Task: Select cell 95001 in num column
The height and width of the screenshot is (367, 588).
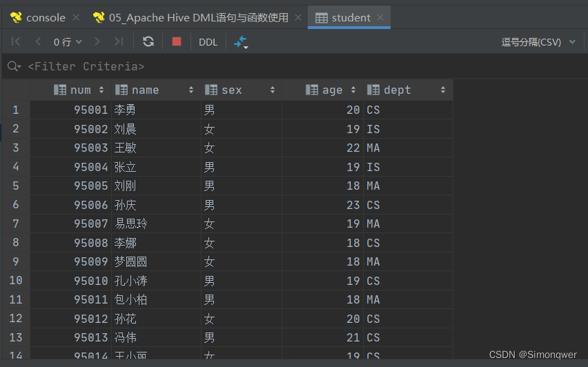Action: [x=71, y=110]
